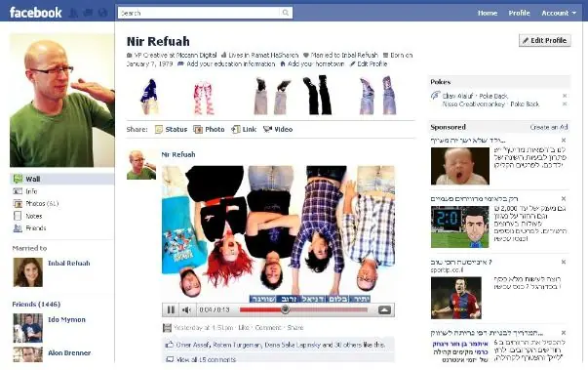
Task: Close the yawning baby ad
Action: pos(564,140)
